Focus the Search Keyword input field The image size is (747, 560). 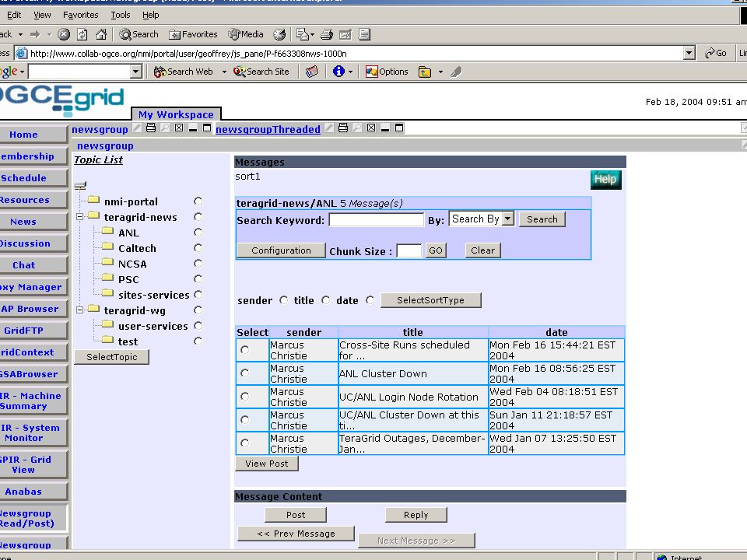pos(377,219)
